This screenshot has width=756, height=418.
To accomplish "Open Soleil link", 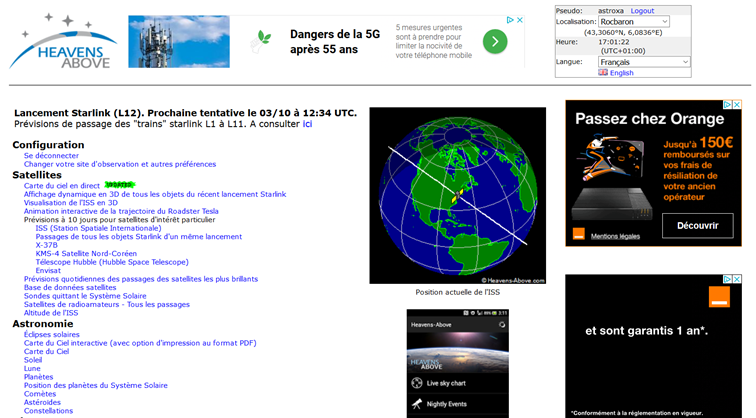I will tap(33, 360).
